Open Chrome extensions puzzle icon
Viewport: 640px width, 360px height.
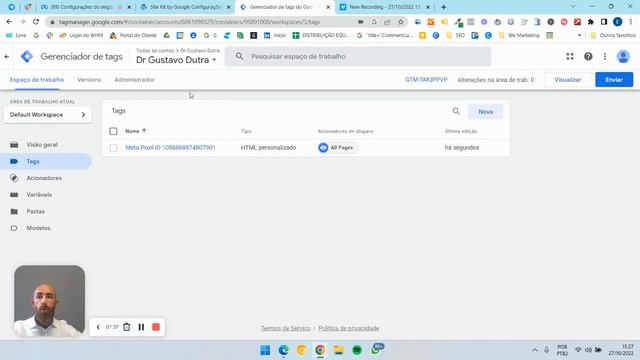pos(591,22)
